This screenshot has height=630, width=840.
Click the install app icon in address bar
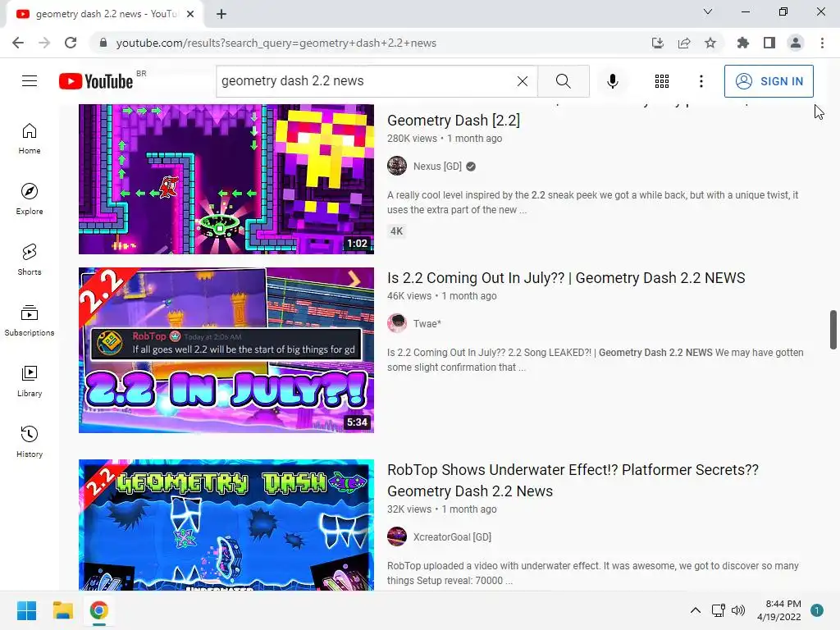click(x=658, y=43)
